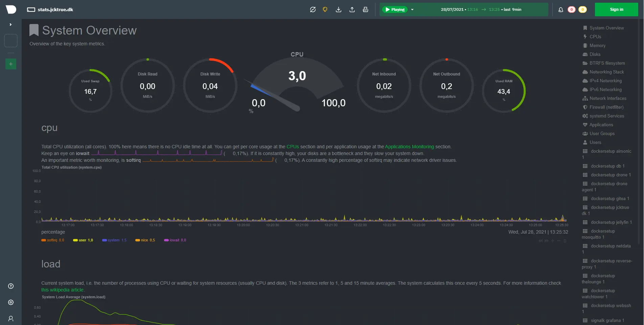
Task: Click the download snapshot icon
Action: pyautogui.click(x=339, y=9)
